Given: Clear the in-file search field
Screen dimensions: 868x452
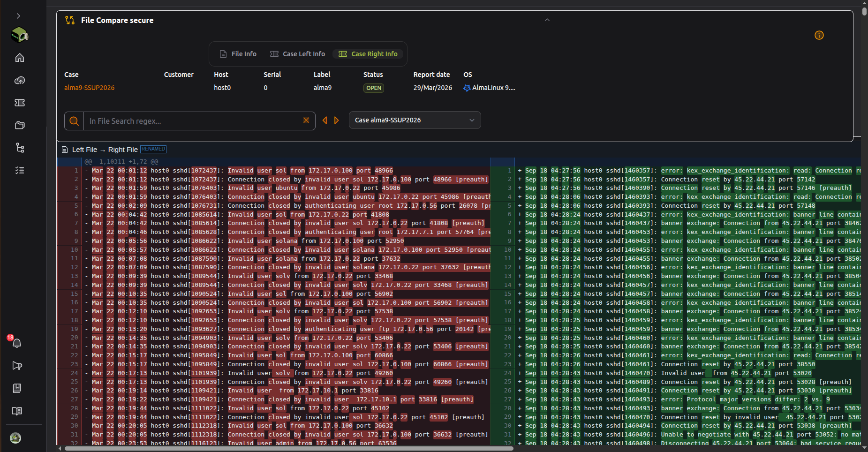Looking at the screenshot, I should pyautogui.click(x=307, y=121).
